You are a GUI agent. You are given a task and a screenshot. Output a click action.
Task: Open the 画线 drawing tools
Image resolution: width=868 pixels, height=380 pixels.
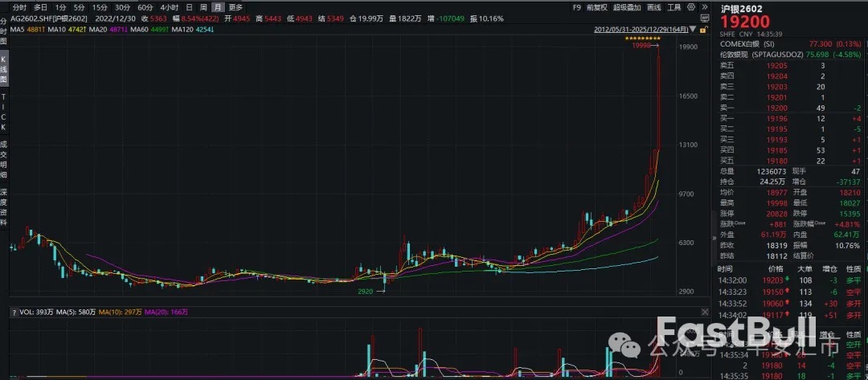point(653,6)
